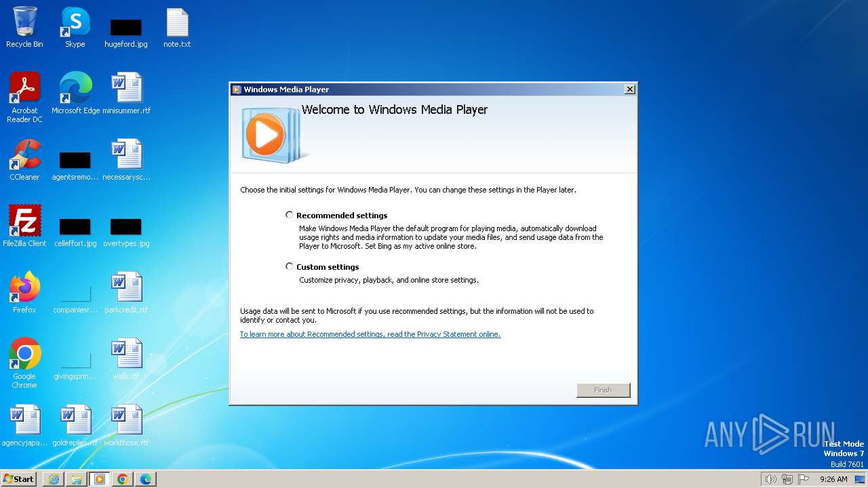Open Acrobat Reader DC shortcut
The height and width of the screenshot is (488, 868).
(x=24, y=97)
